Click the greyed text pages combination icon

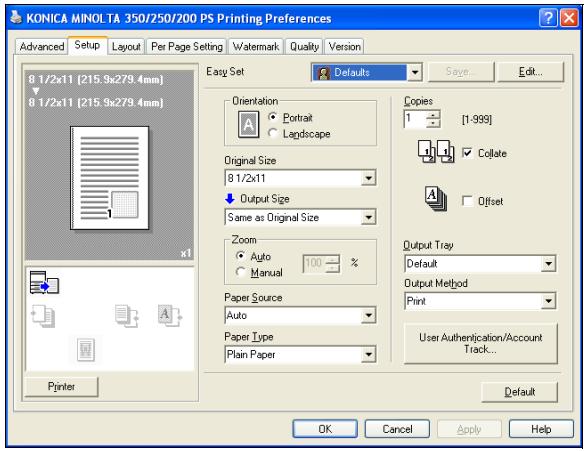[127, 316]
